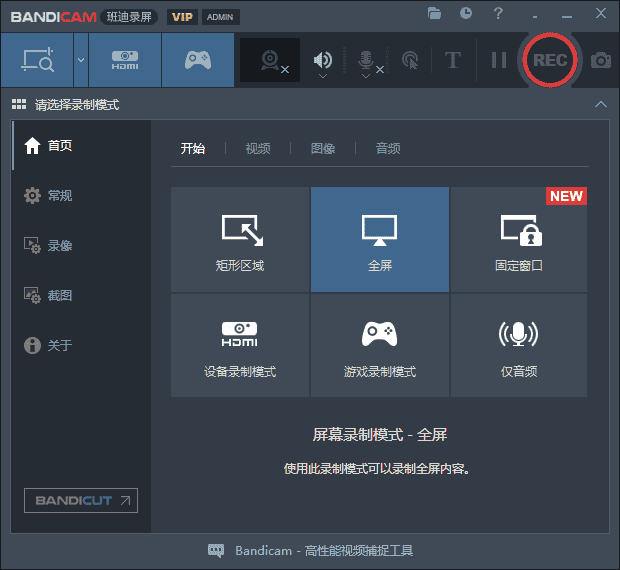Open the screen recording mode dropdown arrow
This screenshot has height=570, width=620.
pyautogui.click(x=81, y=60)
